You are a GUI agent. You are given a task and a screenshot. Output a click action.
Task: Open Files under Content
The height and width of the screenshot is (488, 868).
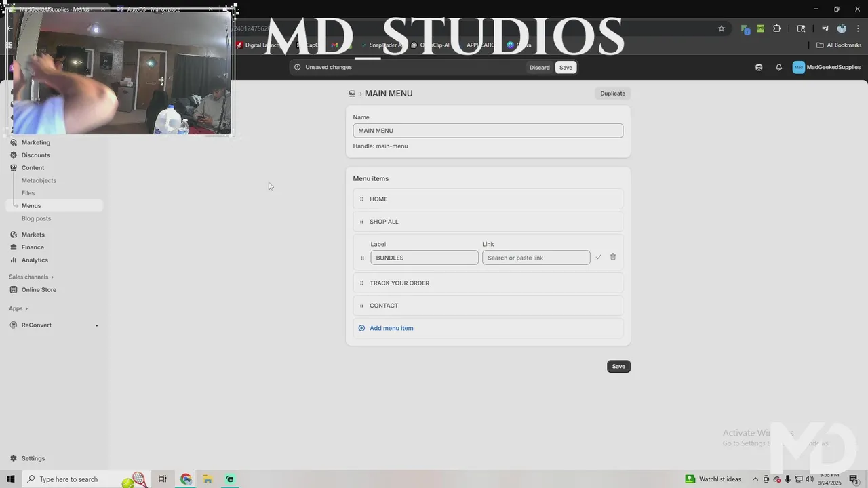28,193
